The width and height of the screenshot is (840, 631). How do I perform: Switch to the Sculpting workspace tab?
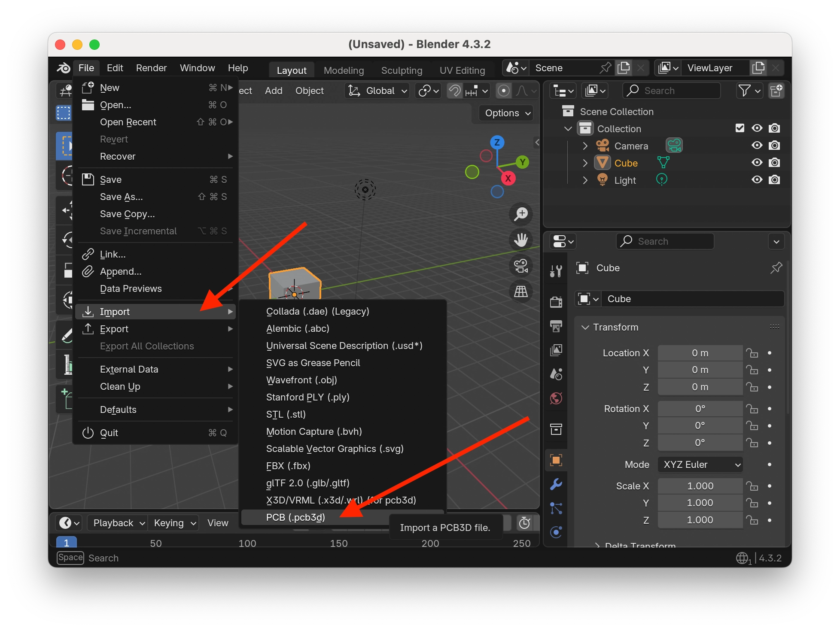pyautogui.click(x=401, y=70)
